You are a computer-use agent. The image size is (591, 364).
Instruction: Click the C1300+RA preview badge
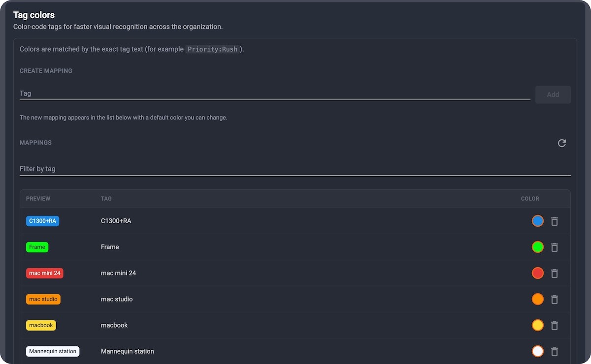[43, 221]
